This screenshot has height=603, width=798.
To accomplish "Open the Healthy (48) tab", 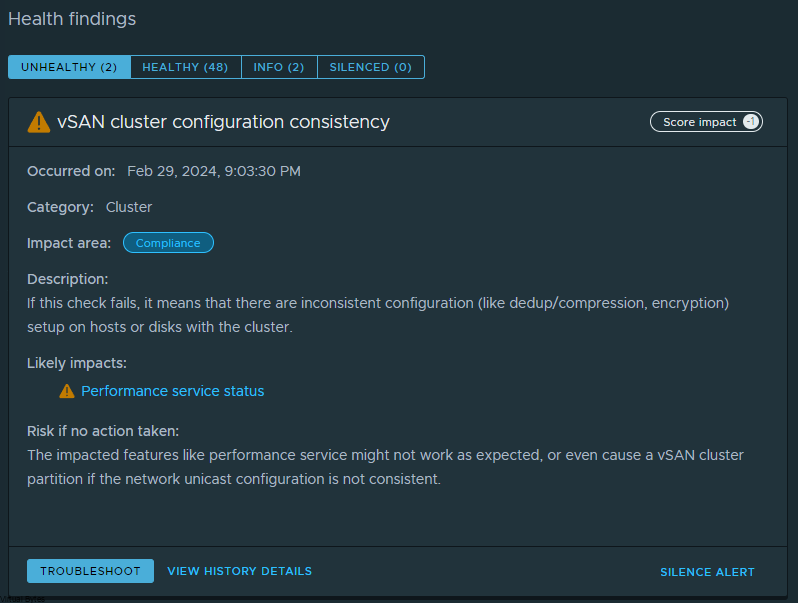I will pos(185,67).
